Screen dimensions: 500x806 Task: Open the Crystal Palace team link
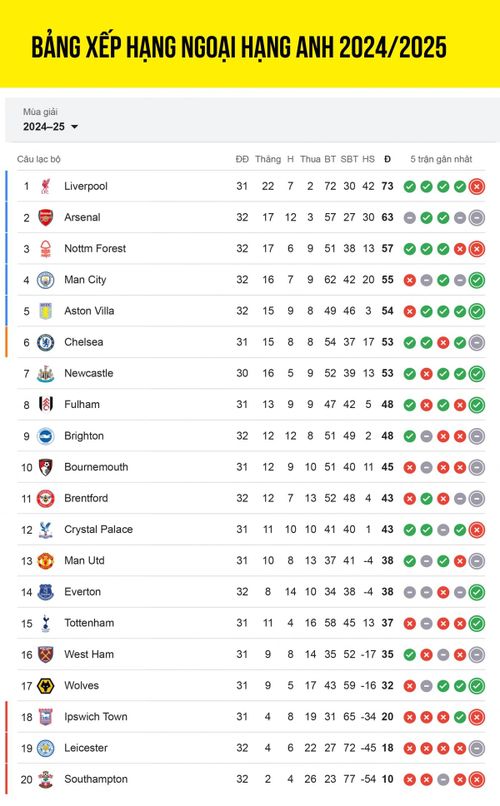(98, 529)
